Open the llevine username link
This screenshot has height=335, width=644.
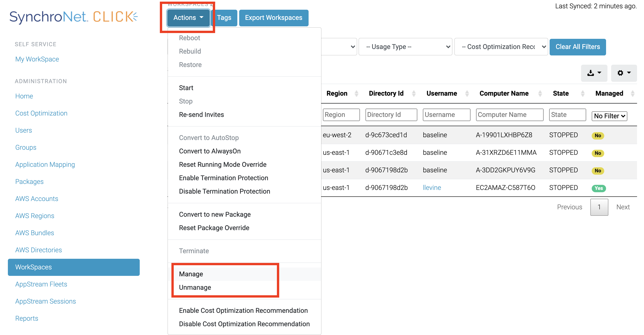click(432, 187)
